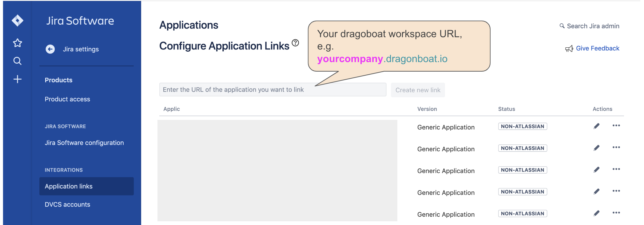The height and width of the screenshot is (225, 644).
Task: Click first row NON-ATLASSIAN status badge
Action: pyautogui.click(x=523, y=126)
